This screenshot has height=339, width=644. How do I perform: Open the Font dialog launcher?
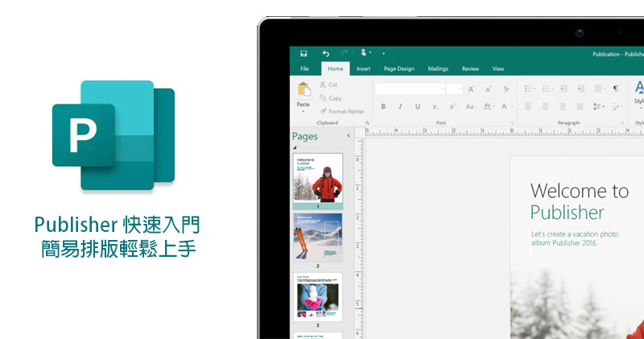coord(512,123)
